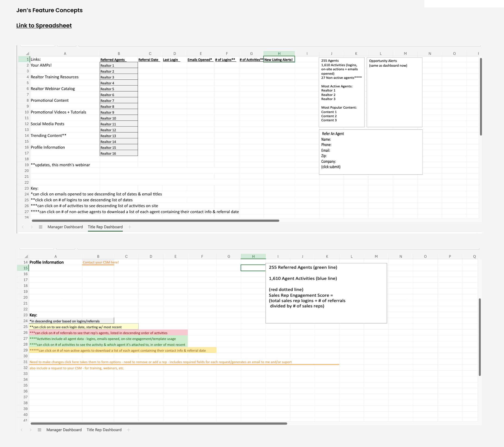Click the Refer An Agent form box
Viewport: 504px width, 447px height.
coord(370,152)
